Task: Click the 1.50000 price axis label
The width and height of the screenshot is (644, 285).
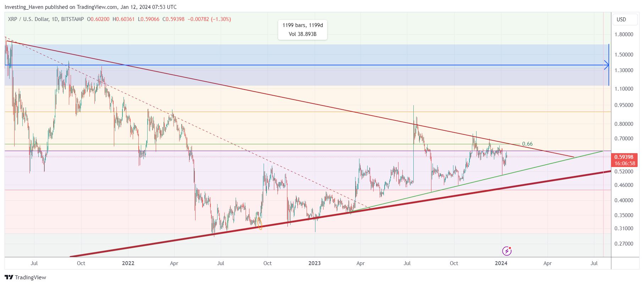Action: [x=624, y=55]
